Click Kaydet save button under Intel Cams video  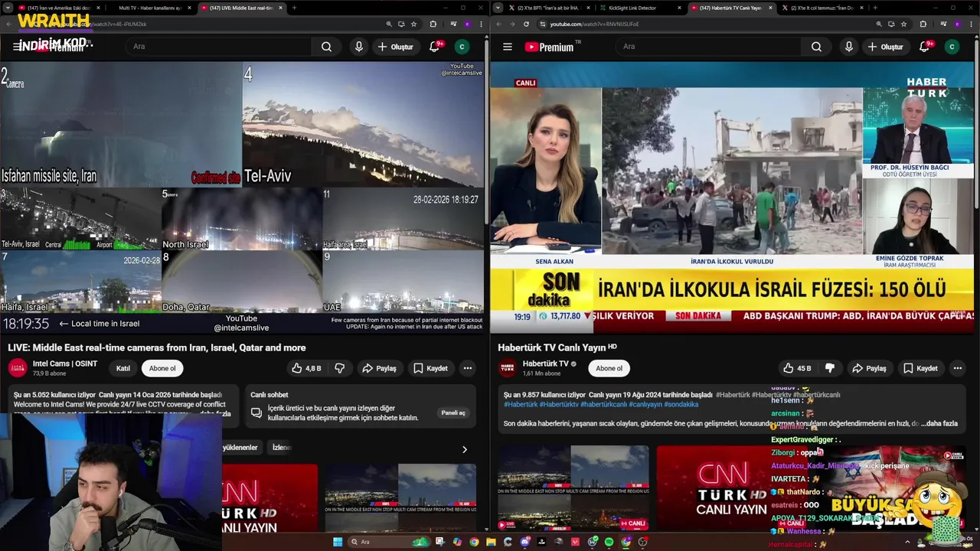click(430, 368)
